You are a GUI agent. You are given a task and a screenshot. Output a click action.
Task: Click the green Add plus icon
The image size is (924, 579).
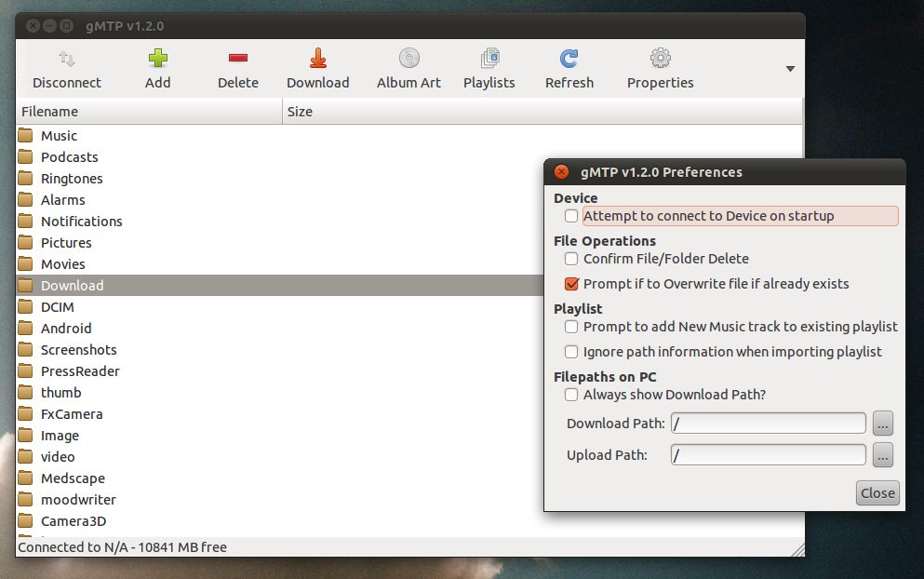[x=158, y=59]
